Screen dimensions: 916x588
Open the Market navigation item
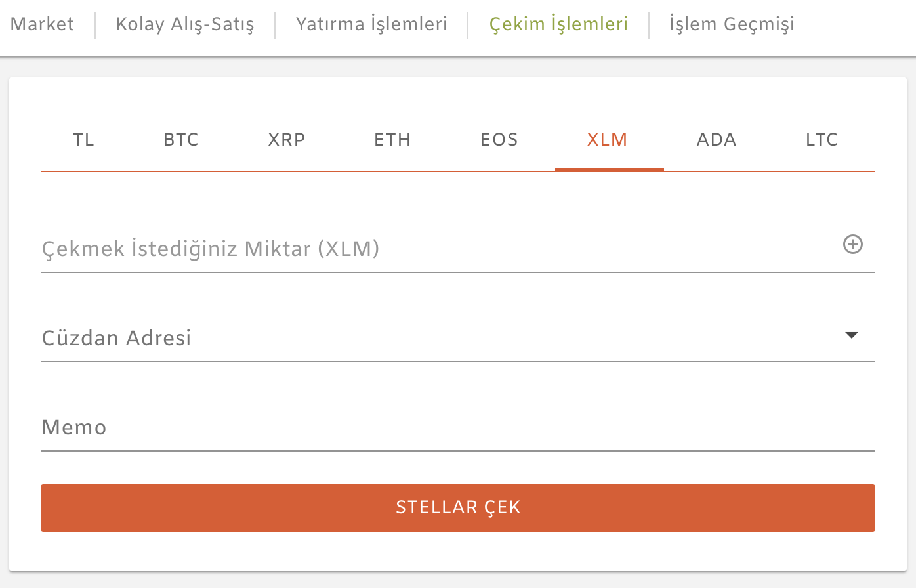point(43,24)
